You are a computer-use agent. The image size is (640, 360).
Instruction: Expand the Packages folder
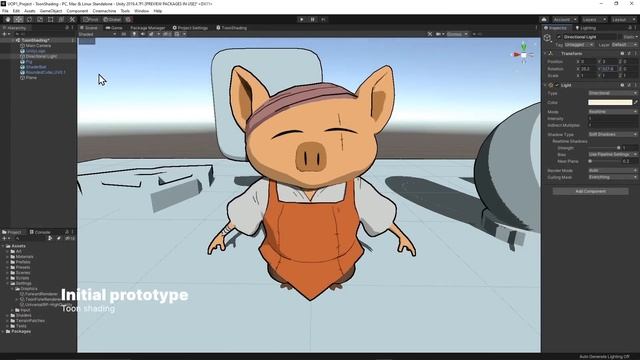pos(3,331)
